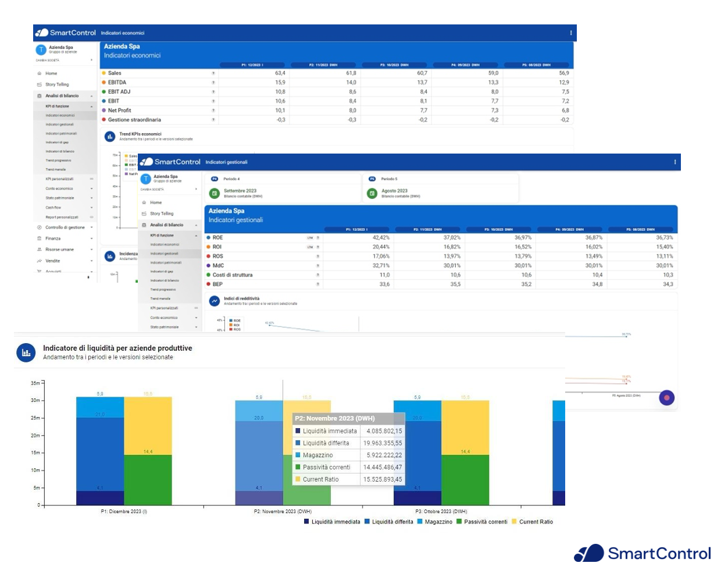Screen dimensions: 728x577
Task: Click Trend KPIs economici chart icon
Action: pyautogui.click(x=110, y=137)
